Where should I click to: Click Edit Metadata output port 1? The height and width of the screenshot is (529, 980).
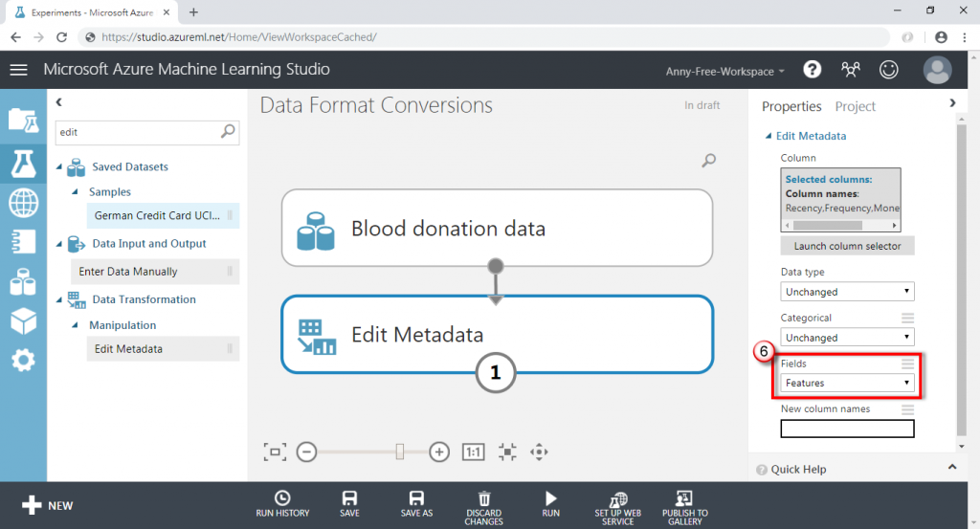496,373
